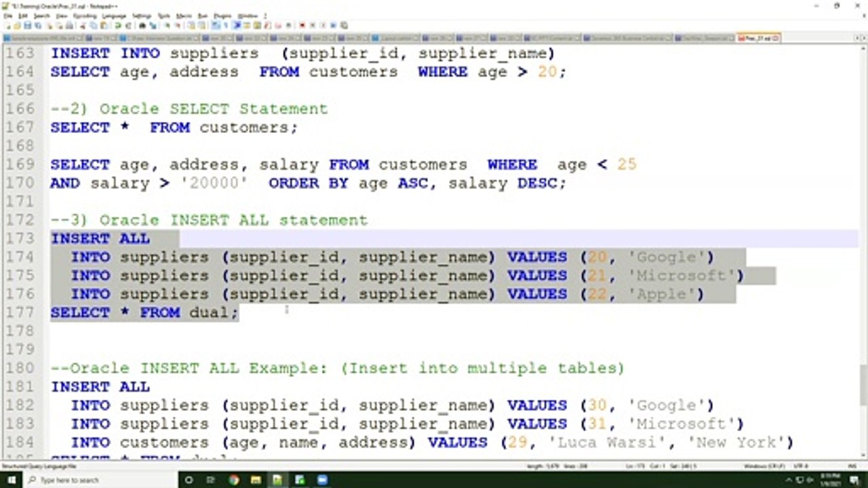Click the Stop Recording macro icon
The width and height of the screenshot is (868, 488).
coord(312,25)
